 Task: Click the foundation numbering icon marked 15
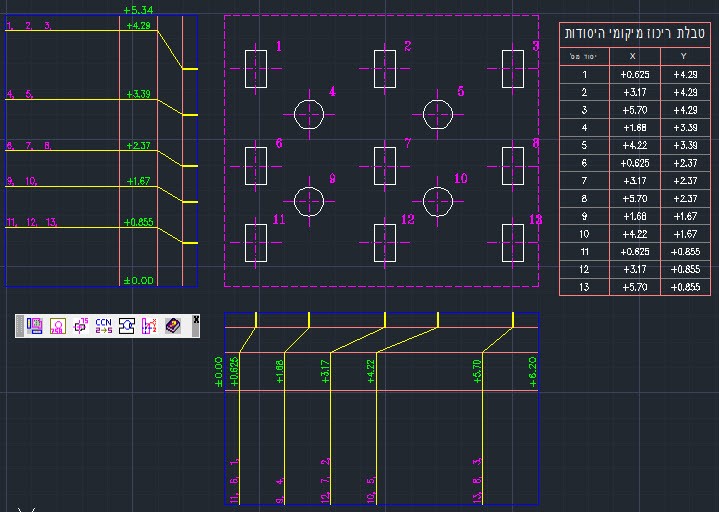coord(81,326)
